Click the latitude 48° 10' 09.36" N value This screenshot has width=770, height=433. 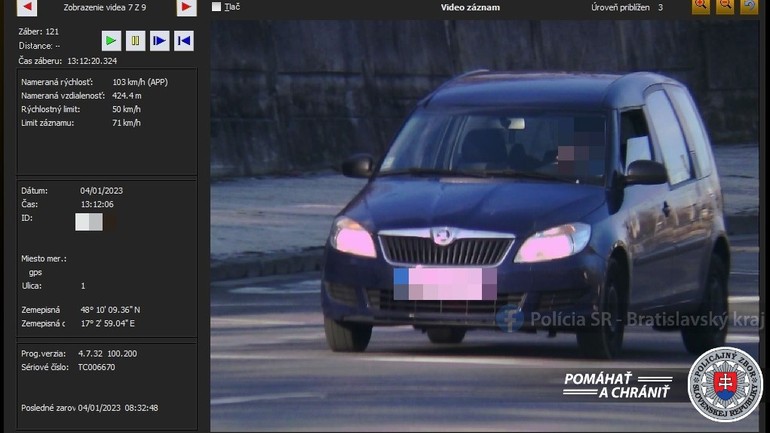tap(110, 310)
